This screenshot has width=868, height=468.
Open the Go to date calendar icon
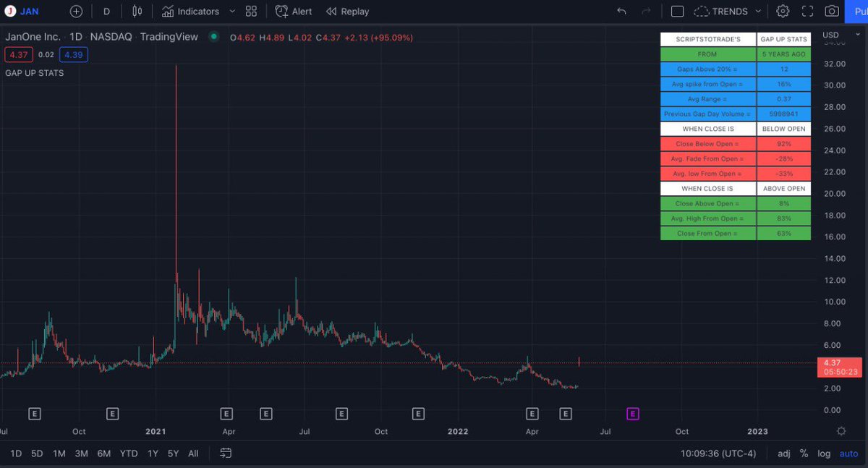226,454
